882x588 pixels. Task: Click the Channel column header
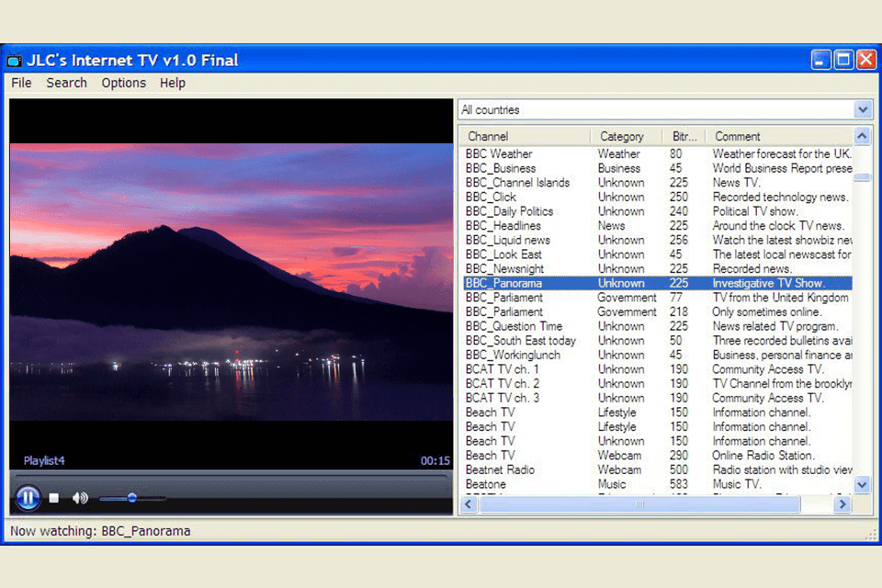click(487, 135)
